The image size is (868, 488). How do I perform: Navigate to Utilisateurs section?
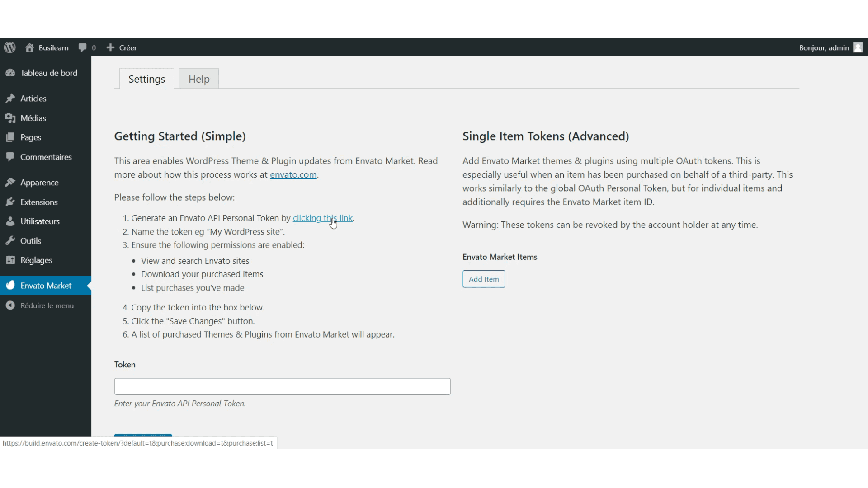pos(40,221)
